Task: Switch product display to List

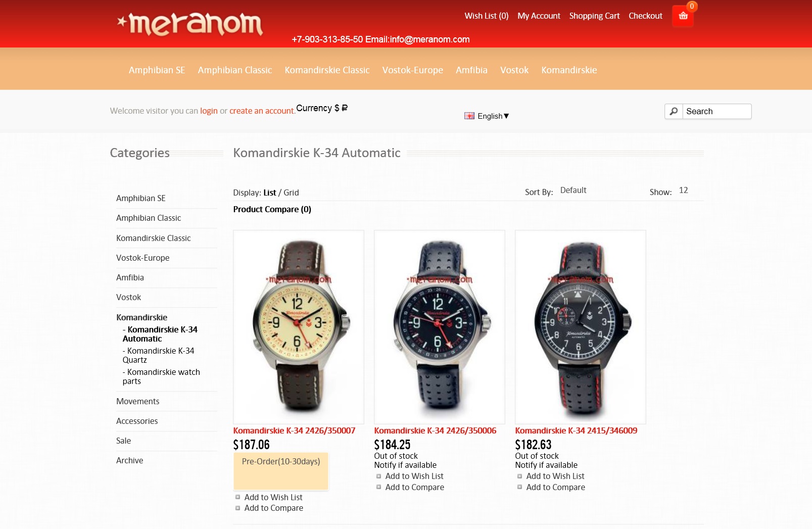Action: point(270,193)
